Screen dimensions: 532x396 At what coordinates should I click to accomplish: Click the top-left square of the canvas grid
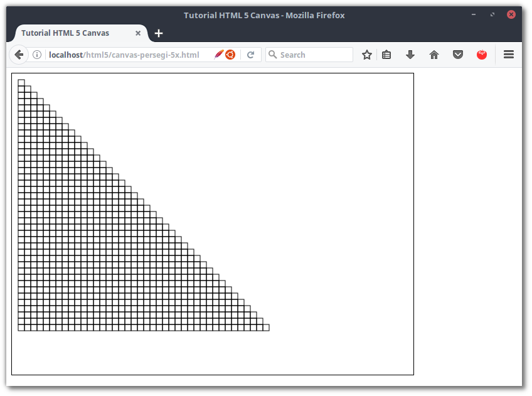point(21,82)
